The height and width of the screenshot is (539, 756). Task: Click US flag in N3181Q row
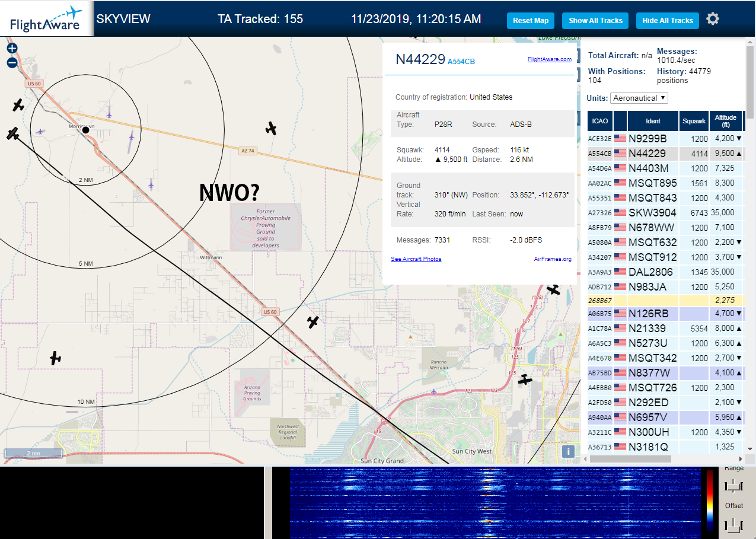coord(620,447)
